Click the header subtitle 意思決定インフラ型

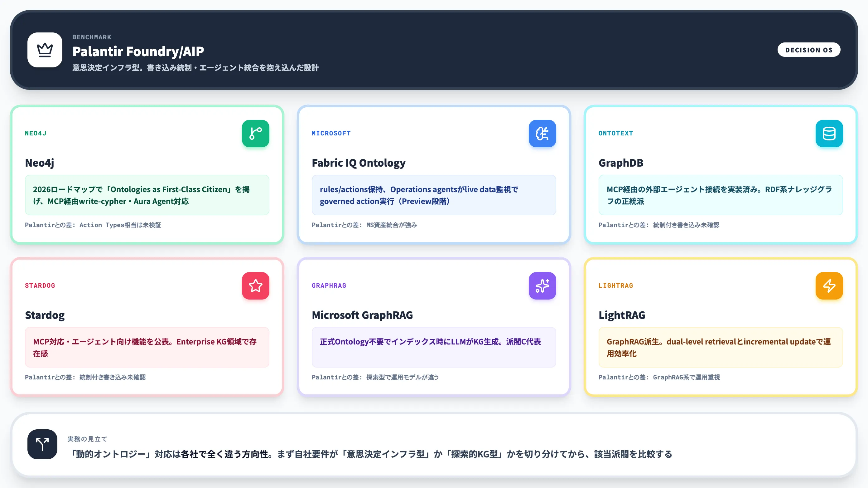coord(195,68)
